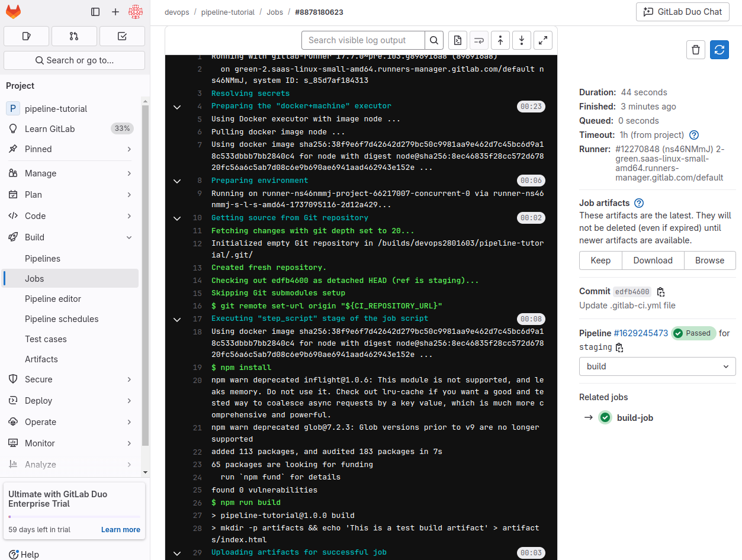Click the plus create-new icon
This screenshot has width=742, height=560.
point(115,12)
